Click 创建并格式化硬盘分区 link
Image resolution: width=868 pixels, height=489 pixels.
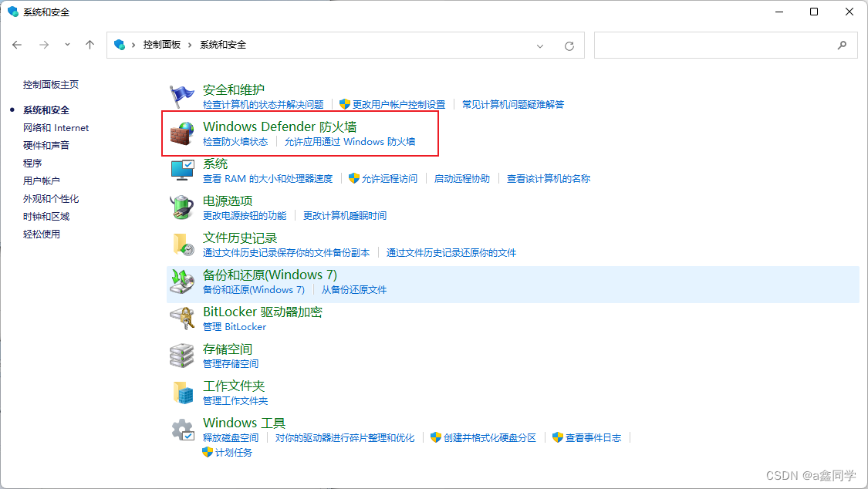click(490, 438)
